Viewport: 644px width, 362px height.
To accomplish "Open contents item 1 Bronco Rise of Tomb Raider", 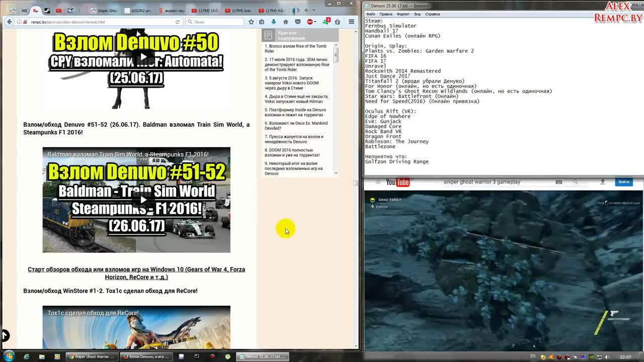I will [x=296, y=48].
